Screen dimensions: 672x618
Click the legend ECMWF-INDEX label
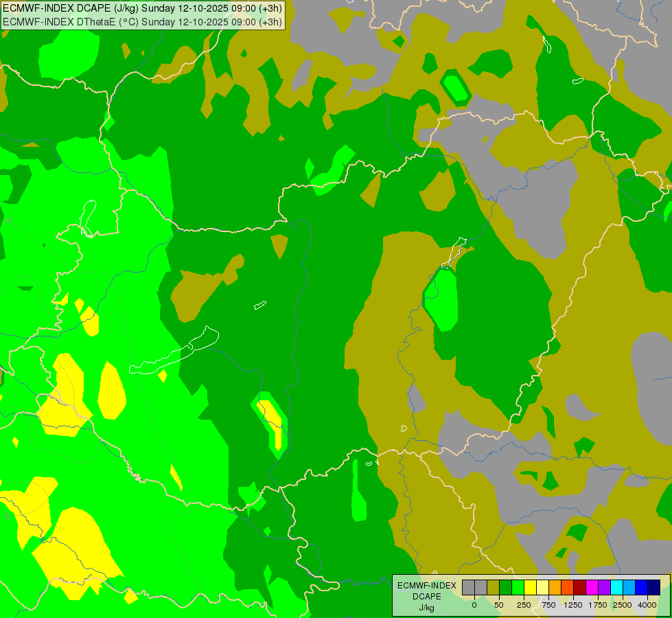point(427,586)
